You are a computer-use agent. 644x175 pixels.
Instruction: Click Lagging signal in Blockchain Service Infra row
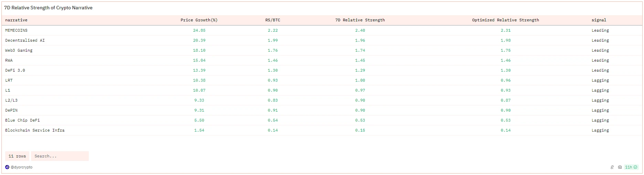pos(600,130)
